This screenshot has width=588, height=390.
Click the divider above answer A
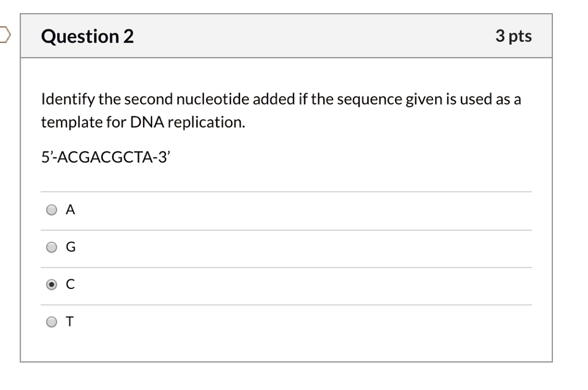(287, 191)
